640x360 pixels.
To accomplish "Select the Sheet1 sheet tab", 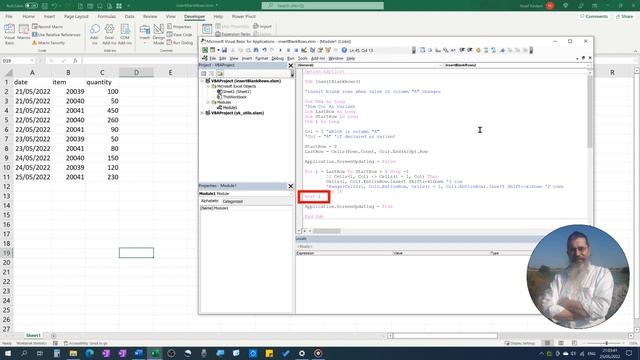I will 33,336.
